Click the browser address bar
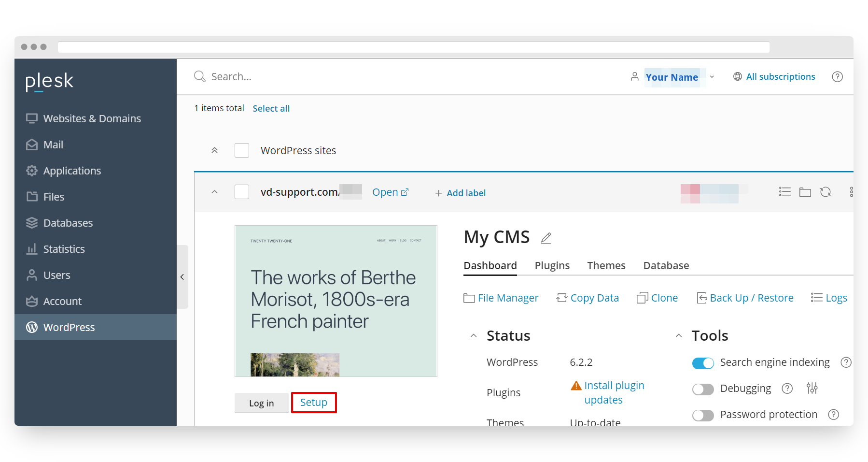The width and height of the screenshot is (868, 462). pos(414,47)
